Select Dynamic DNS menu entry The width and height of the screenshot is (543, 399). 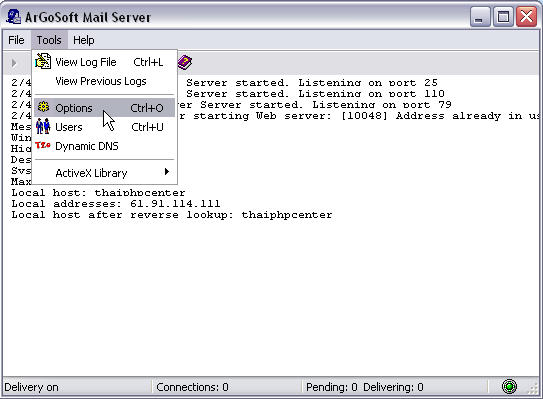(104, 146)
